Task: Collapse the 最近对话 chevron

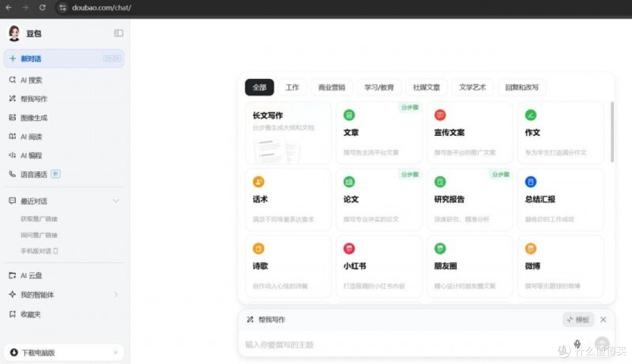Action: [116, 201]
